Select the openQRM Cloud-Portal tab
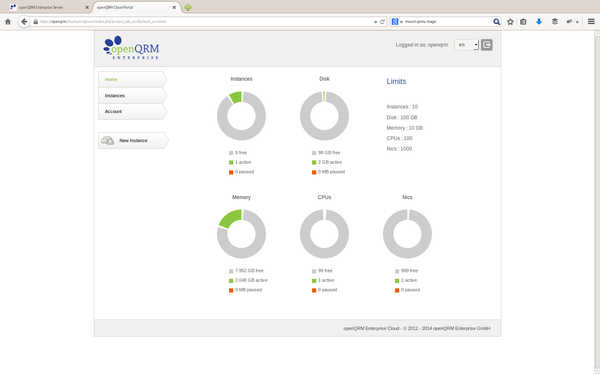 click(x=136, y=7)
